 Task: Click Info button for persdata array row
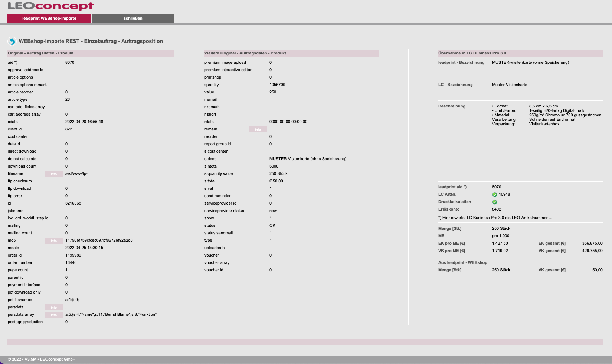coord(54,315)
